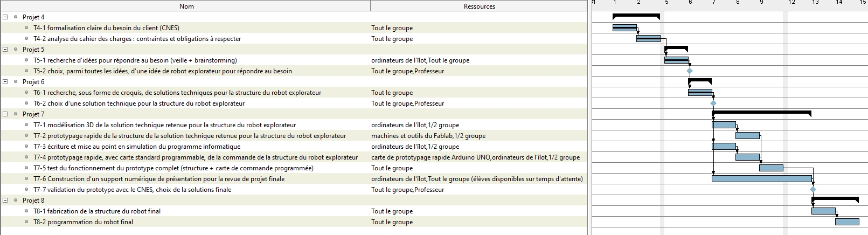The height and width of the screenshot is (235, 868).
Task: Click the T8-2 programmation task bar
Action: [x=847, y=222]
